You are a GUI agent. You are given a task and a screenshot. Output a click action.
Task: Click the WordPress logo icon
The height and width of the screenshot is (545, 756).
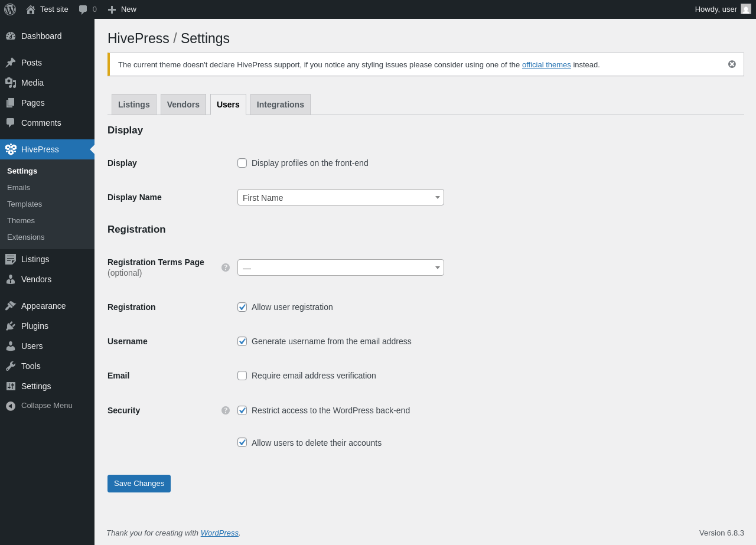10,9
